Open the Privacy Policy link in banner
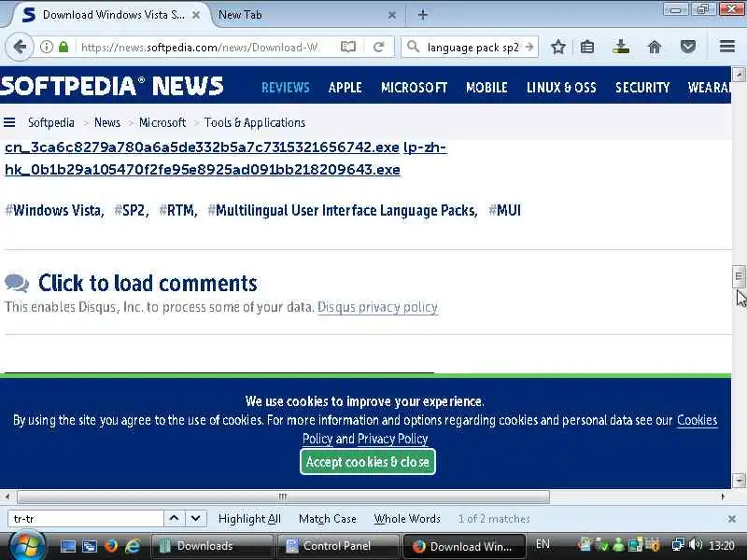Image resolution: width=747 pixels, height=560 pixels. tap(392, 439)
